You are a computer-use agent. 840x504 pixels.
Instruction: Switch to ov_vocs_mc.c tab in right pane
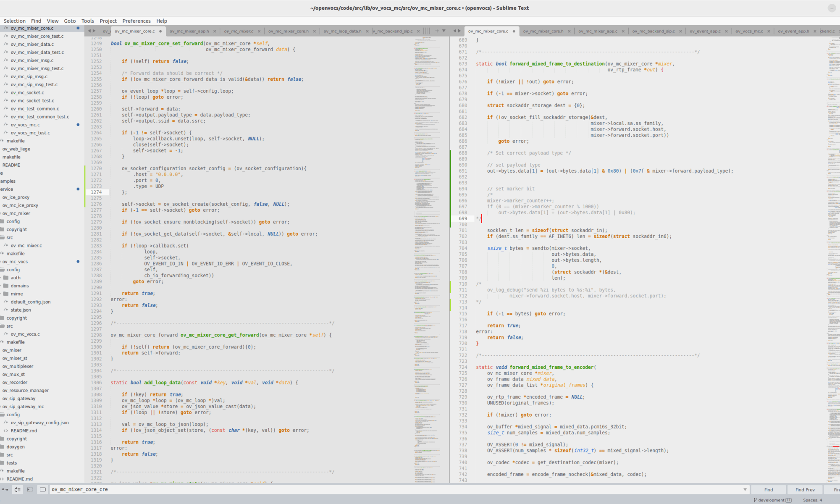point(749,31)
